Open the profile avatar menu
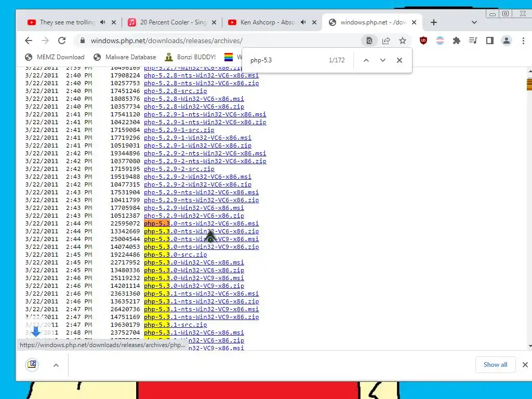This screenshot has height=399, width=532. 507,41
